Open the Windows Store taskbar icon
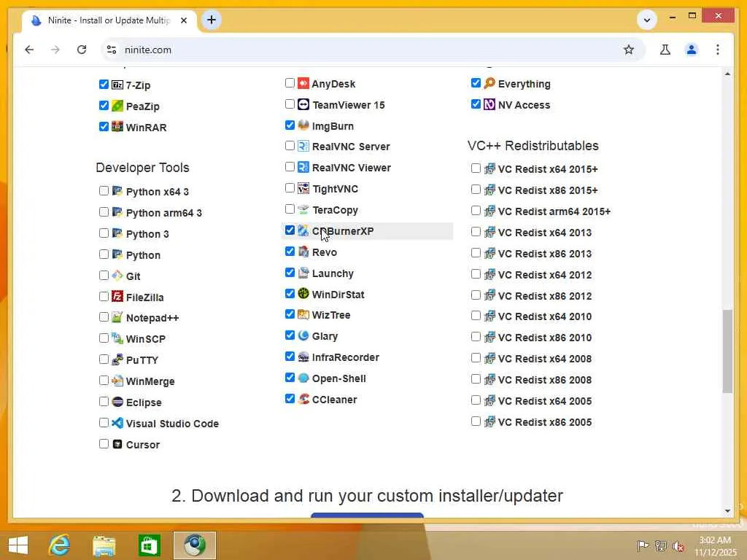The width and height of the screenshot is (747, 560). click(x=149, y=545)
